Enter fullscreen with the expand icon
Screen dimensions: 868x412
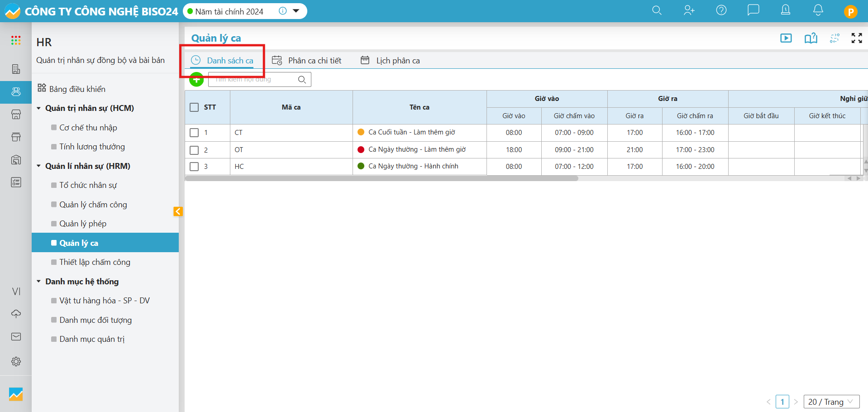pos(856,38)
